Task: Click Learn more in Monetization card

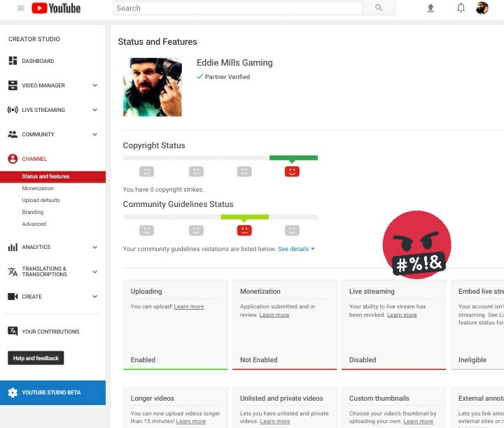Action: click(274, 315)
